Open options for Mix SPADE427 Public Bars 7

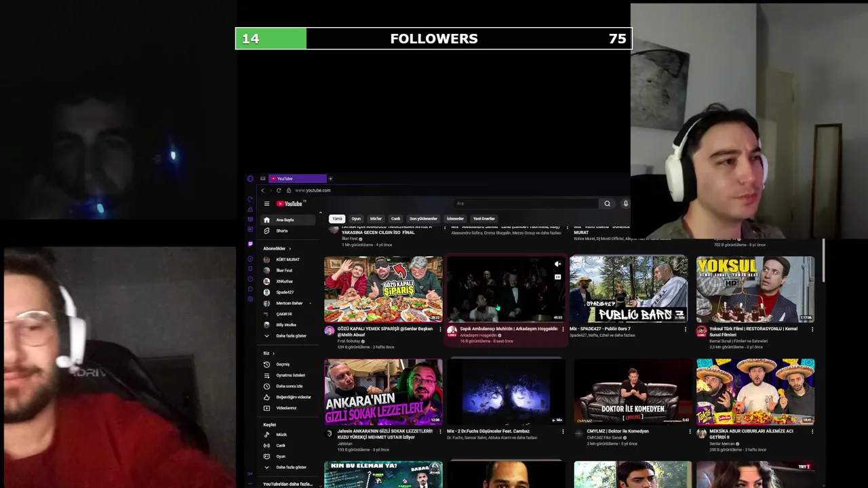[x=685, y=329]
